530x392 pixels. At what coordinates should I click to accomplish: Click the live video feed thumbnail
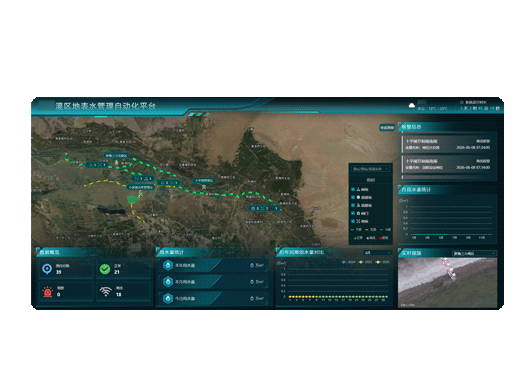click(448, 283)
